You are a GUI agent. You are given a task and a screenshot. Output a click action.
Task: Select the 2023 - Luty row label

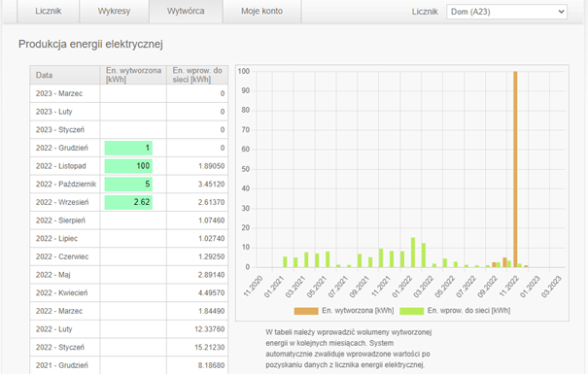click(x=54, y=112)
